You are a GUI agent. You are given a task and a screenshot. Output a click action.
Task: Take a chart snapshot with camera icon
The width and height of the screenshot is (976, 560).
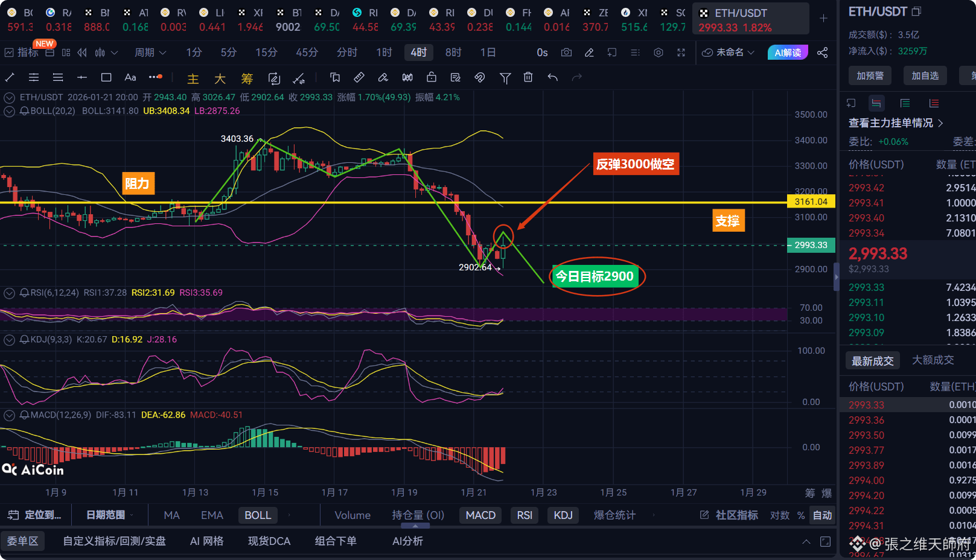[566, 52]
